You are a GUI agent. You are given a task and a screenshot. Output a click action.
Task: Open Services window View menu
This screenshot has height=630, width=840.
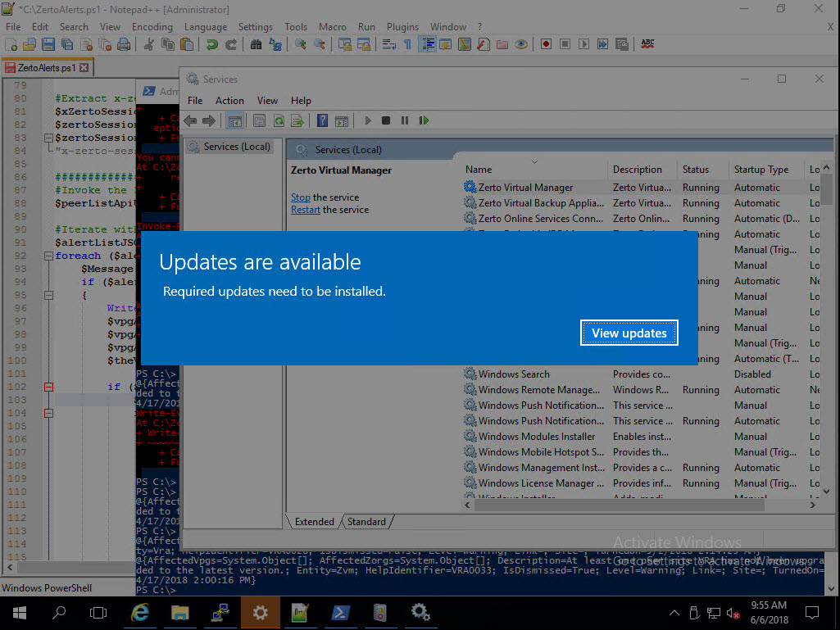pyautogui.click(x=267, y=101)
